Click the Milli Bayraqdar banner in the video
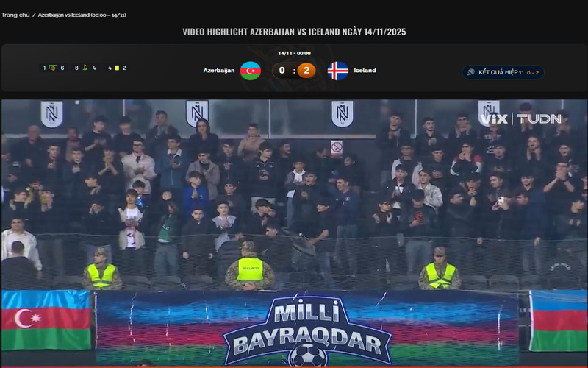 tap(307, 329)
